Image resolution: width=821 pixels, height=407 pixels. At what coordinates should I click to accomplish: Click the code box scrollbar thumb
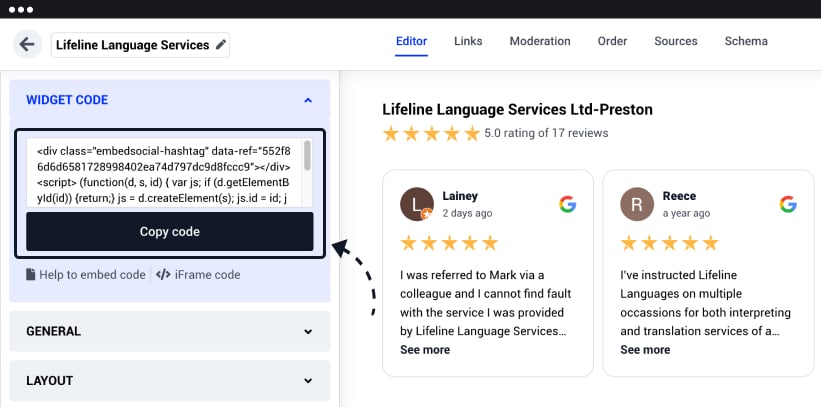[x=307, y=156]
